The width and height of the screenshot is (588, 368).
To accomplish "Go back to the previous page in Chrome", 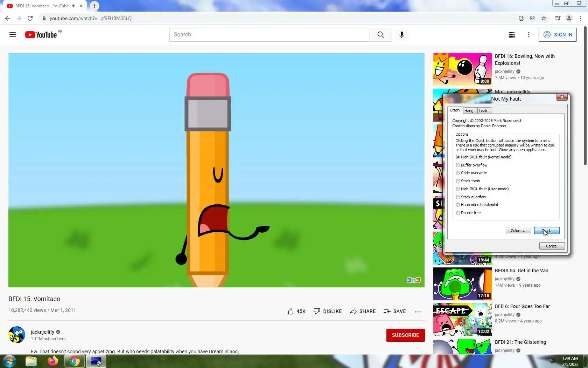I will 8,18.
